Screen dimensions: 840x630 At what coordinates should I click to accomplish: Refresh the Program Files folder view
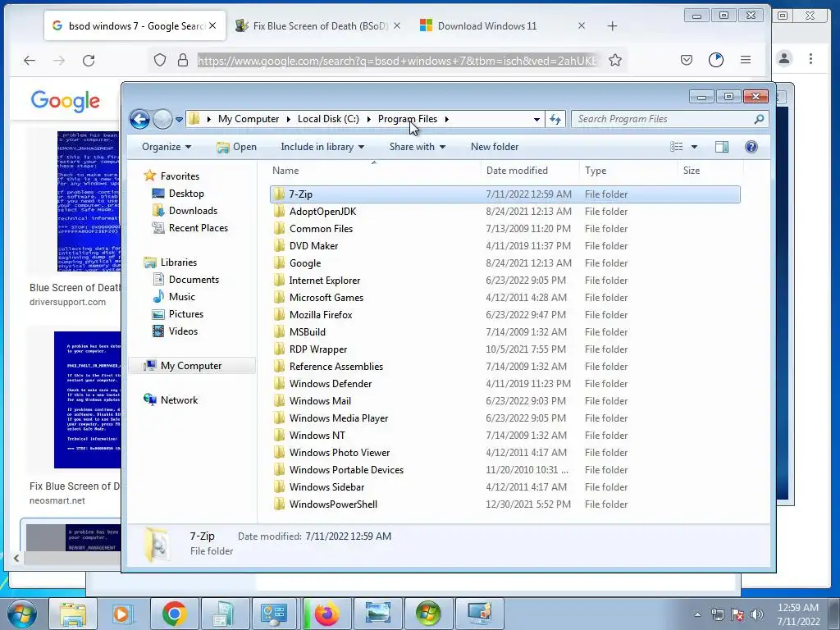555,119
